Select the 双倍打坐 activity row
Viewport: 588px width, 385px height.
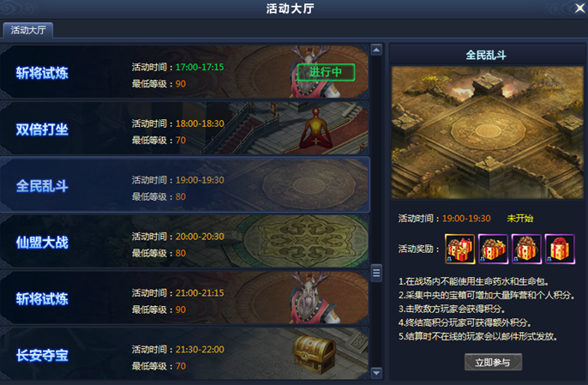(184, 129)
